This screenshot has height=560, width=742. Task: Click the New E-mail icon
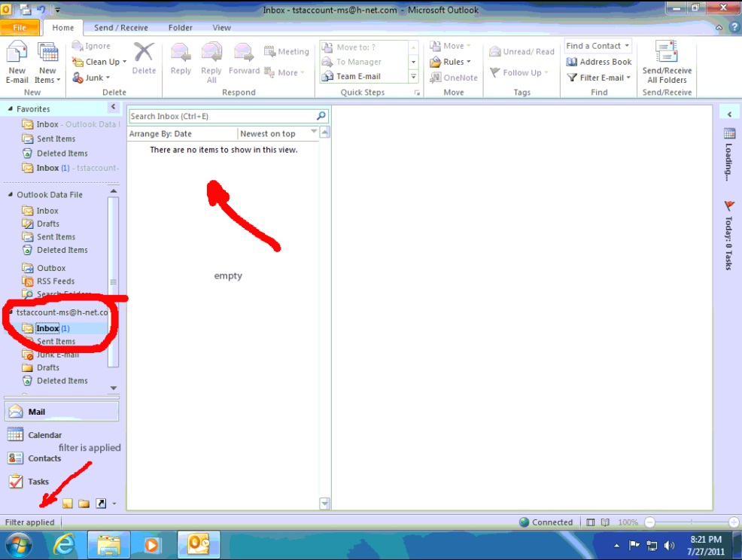pos(17,54)
